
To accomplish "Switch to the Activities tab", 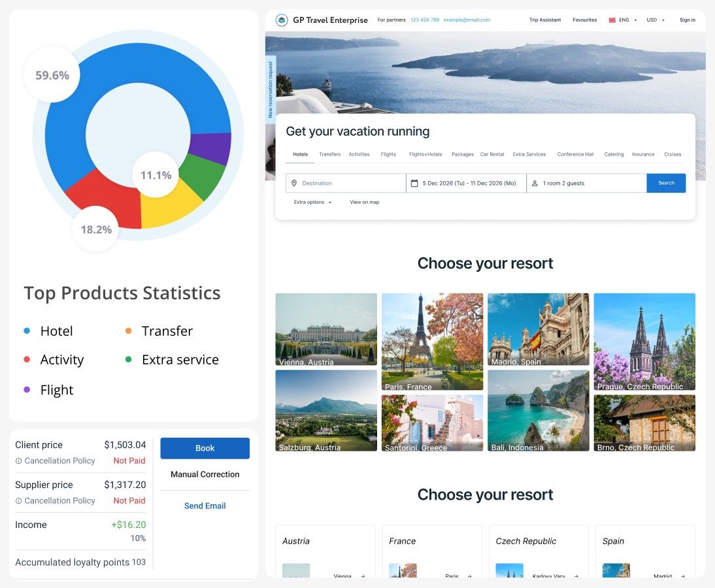I will (x=359, y=155).
